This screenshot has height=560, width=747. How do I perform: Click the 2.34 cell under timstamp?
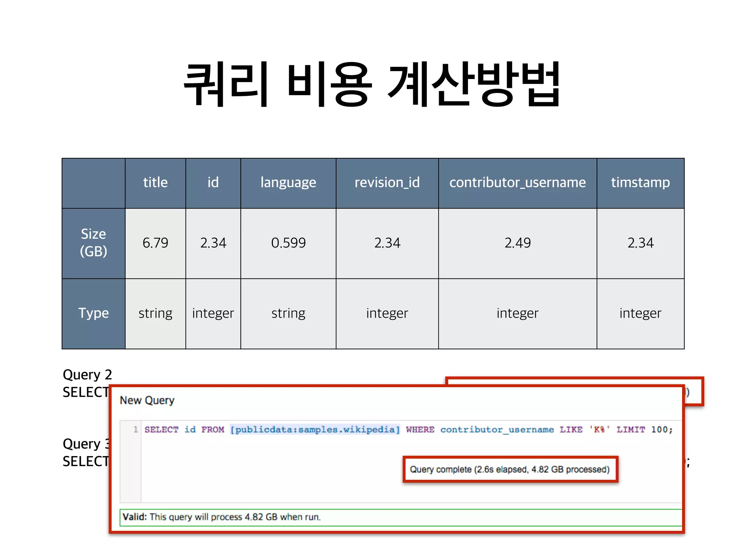(640, 243)
